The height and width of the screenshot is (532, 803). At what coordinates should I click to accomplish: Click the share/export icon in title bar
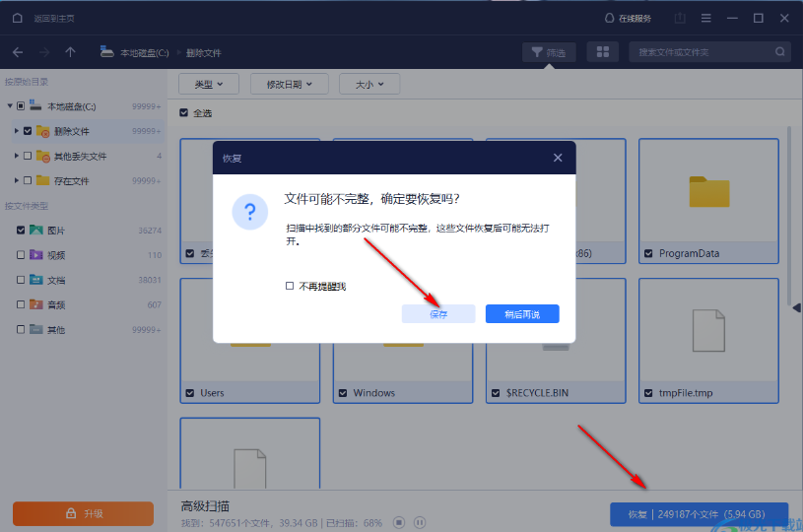pos(680,18)
